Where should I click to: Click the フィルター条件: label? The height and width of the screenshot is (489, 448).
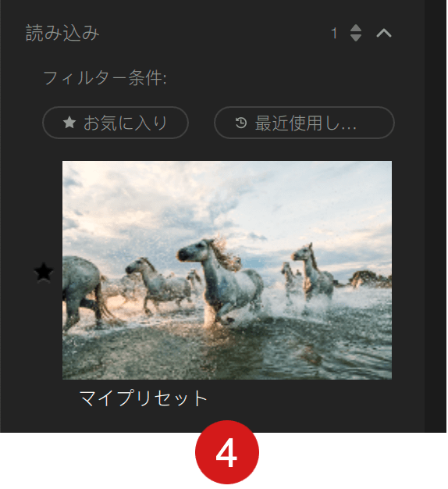(x=105, y=77)
